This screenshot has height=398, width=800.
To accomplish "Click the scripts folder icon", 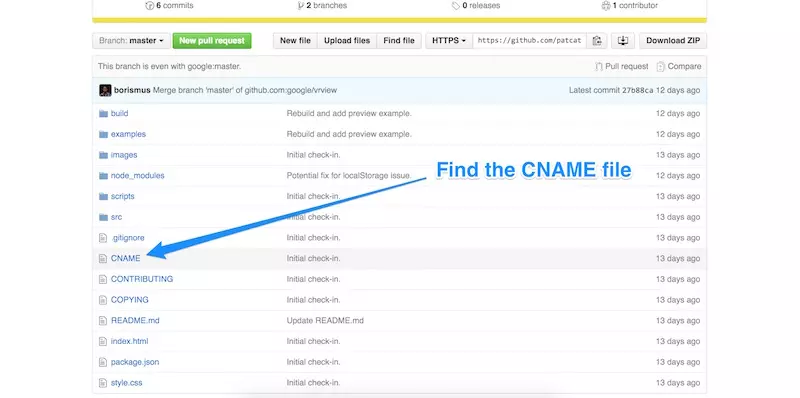I will pyautogui.click(x=104, y=196).
